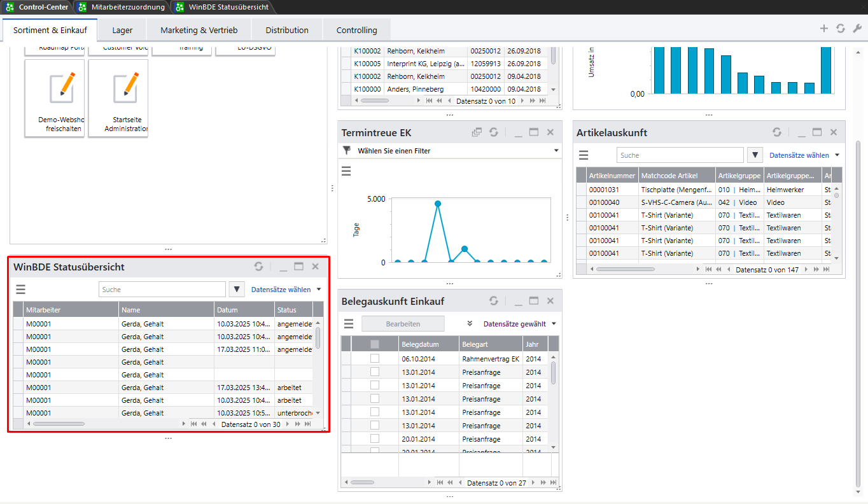Click the pop-out icon in Termintreue EK header
The width and height of the screenshot is (868, 504).
(x=477, y=132)
